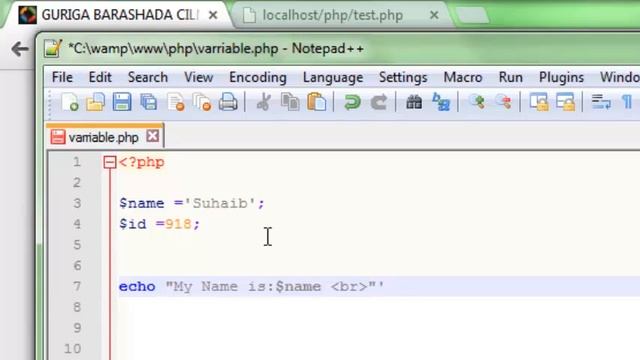
Task: Click the gray Redo arrow icon
Action: [378, 102]
